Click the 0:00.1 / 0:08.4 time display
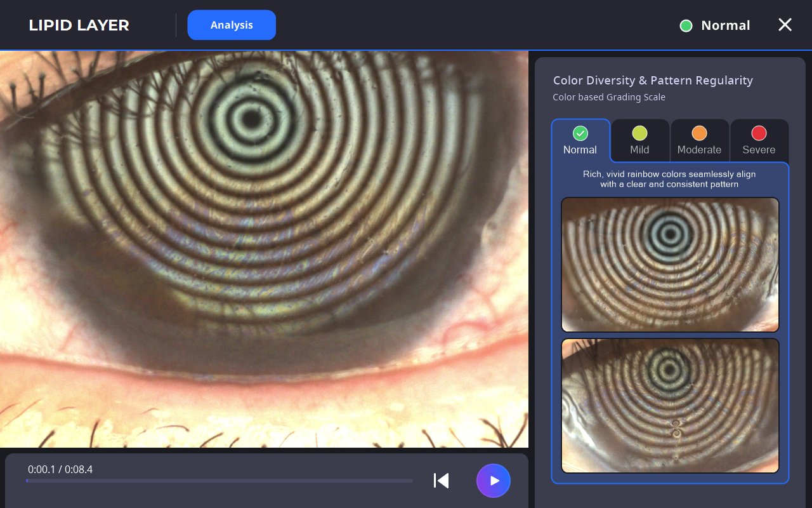This screenshot has width=812, height=508. (x=60, y=469)
